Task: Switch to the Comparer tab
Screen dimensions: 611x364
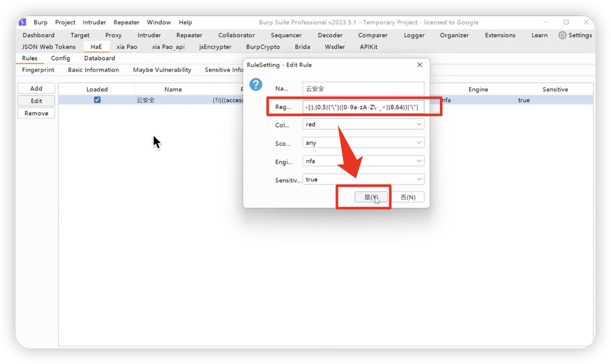Action: click(373, 35)
